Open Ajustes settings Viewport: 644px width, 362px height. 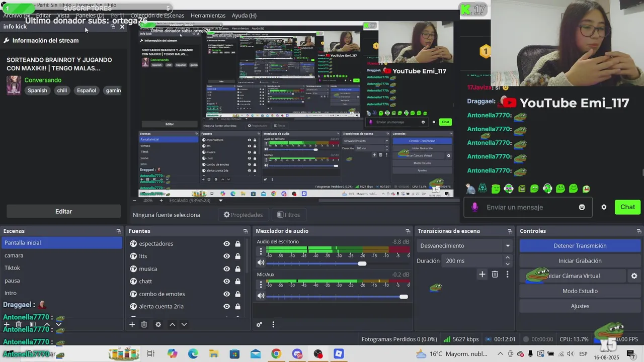[580, 306]
